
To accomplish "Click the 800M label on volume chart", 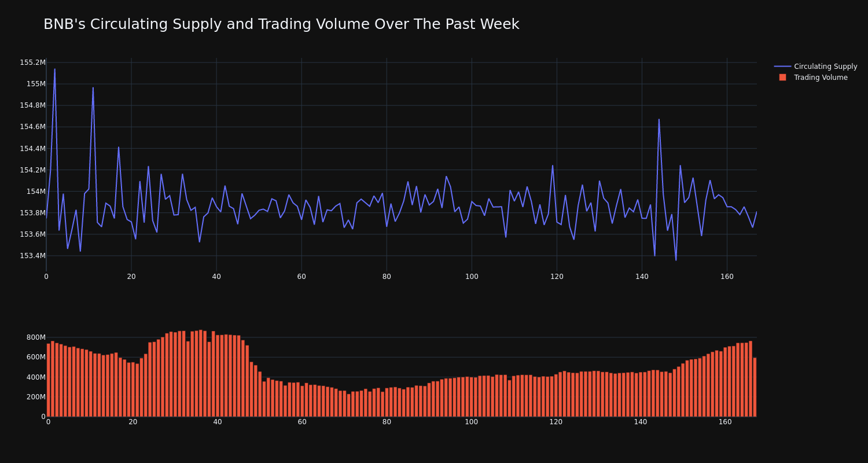I will pos(36,337).
